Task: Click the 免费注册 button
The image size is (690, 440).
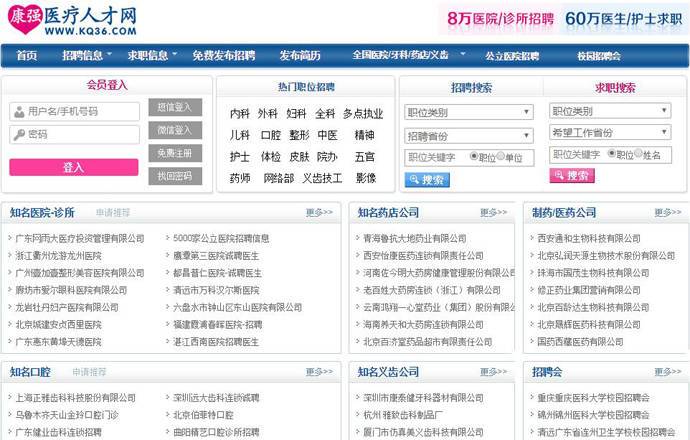Action: 175,153
